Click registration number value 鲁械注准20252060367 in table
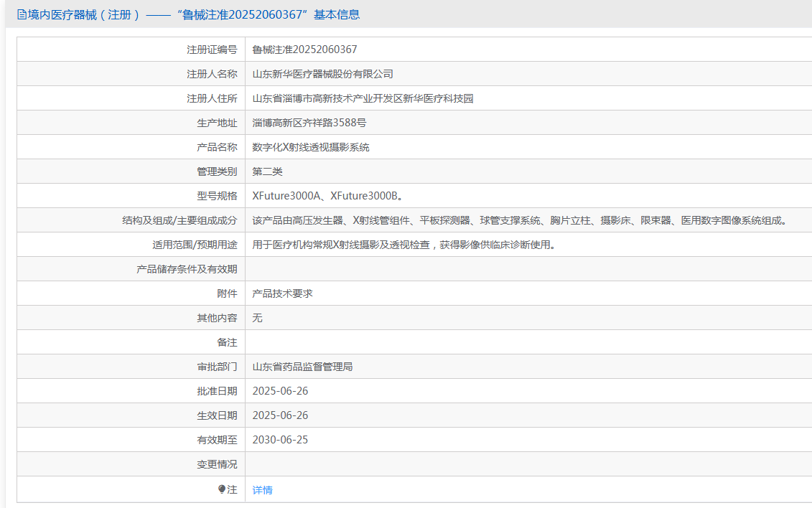Image resolution: width=812 pixels, height=508 pixels. [304, 50]
